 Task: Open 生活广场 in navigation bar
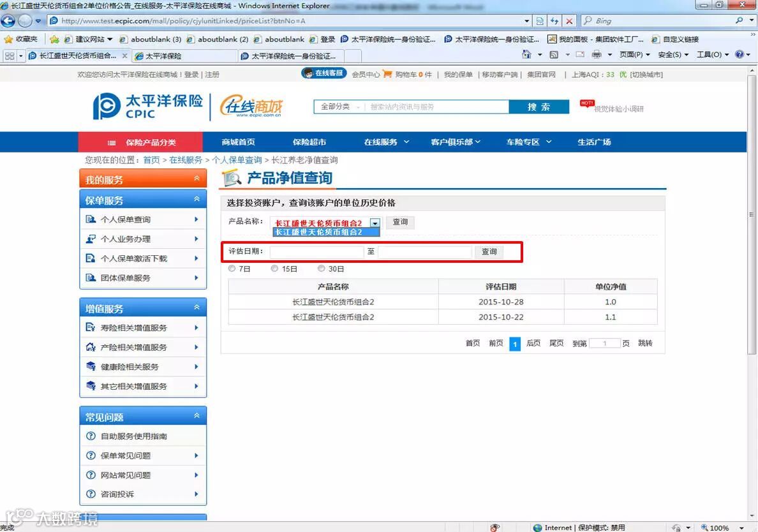(x=594, y=142)
